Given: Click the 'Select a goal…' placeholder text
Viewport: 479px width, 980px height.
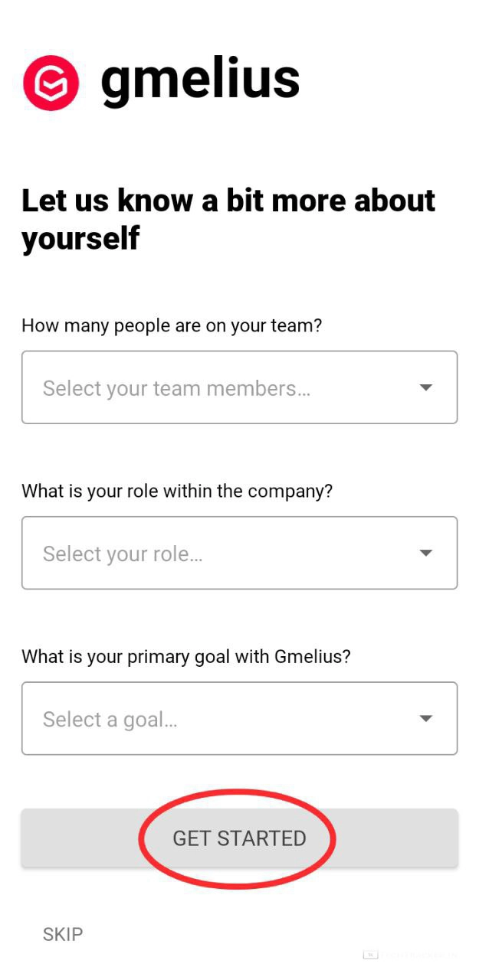Looking at the screenshot, I should coord(110,719).
